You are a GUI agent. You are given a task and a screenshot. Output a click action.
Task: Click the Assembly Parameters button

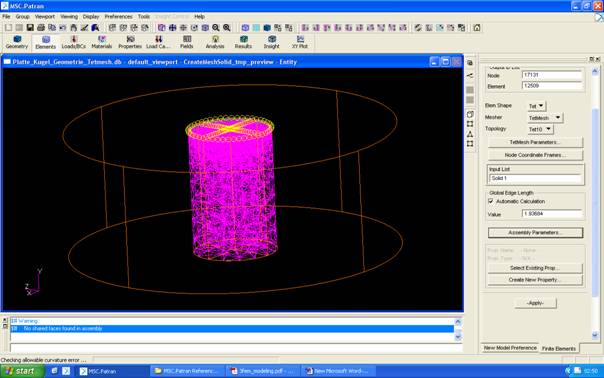[x=535, y=232]
